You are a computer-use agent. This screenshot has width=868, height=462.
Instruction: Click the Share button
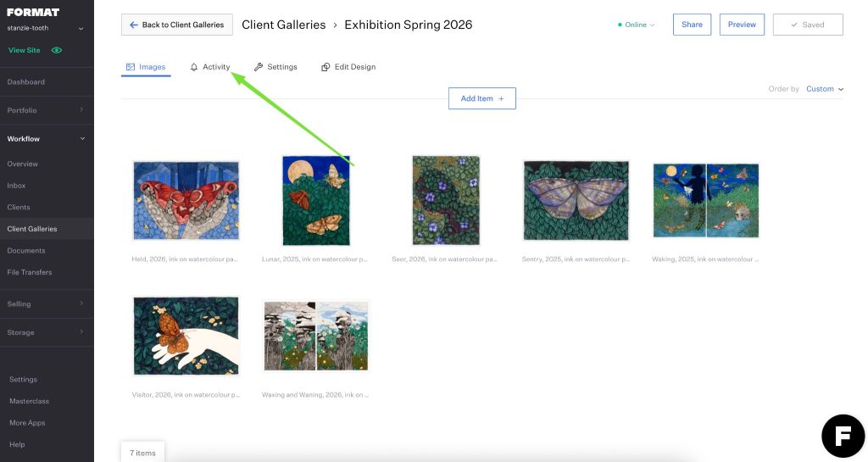692,25
